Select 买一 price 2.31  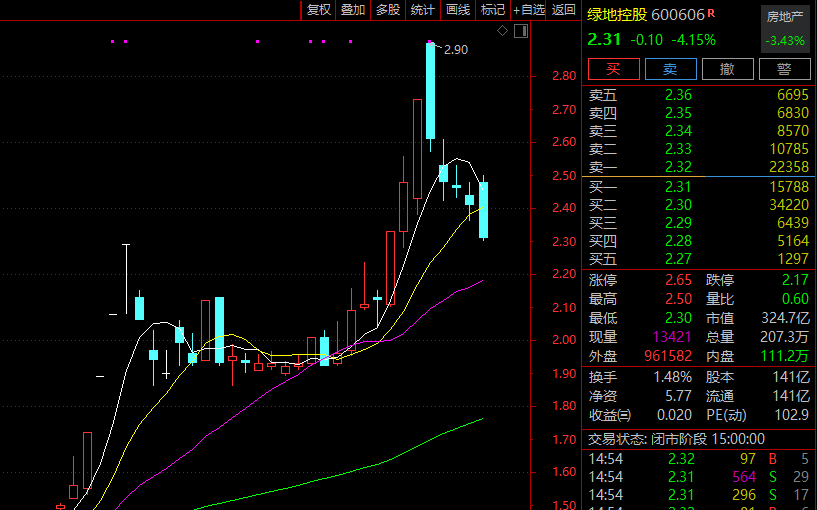[678, 187]
